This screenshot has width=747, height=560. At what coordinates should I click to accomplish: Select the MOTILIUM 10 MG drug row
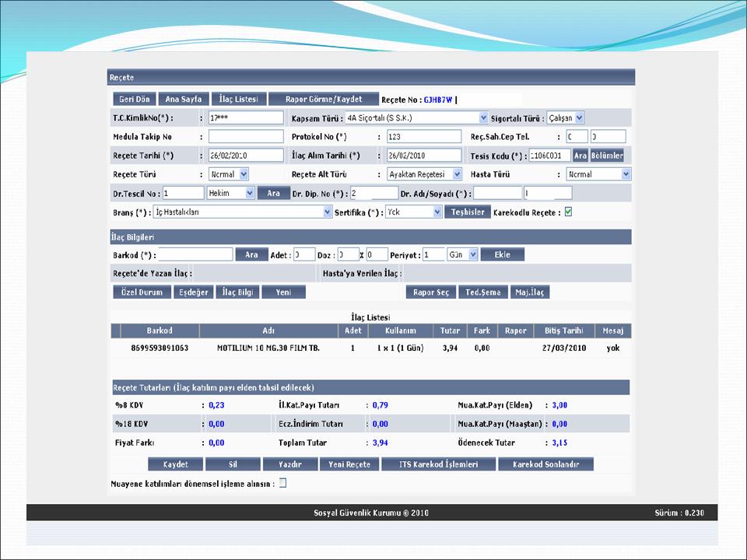(x=268, y=348)
